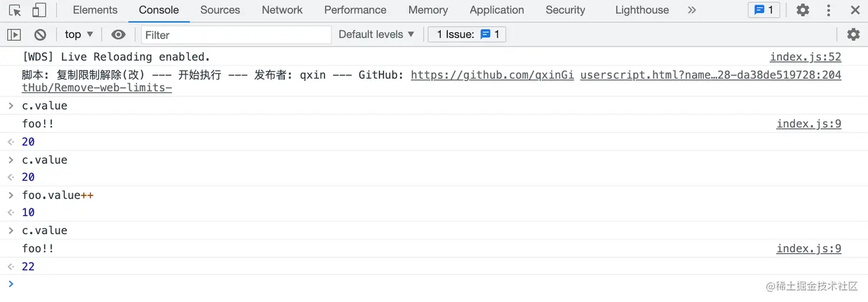Open the Sources tab
This screenshot has width=868, height=302.
pyautogui.click(x=220, y=10)
